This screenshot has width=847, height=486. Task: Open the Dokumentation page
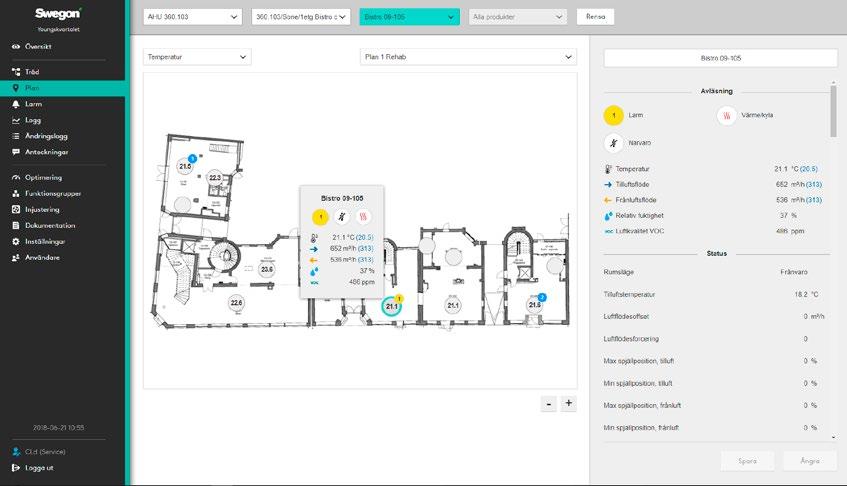click(50, 225)
